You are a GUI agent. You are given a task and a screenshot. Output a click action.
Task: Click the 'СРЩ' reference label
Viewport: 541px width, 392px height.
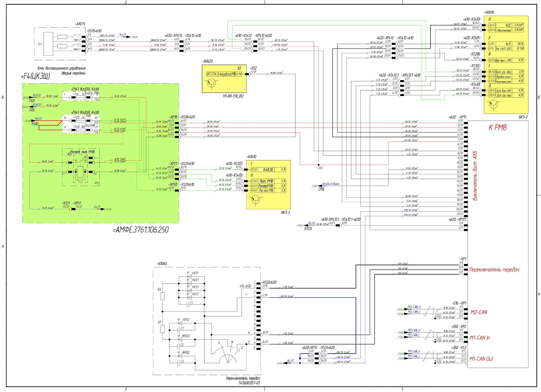(321, 189)
